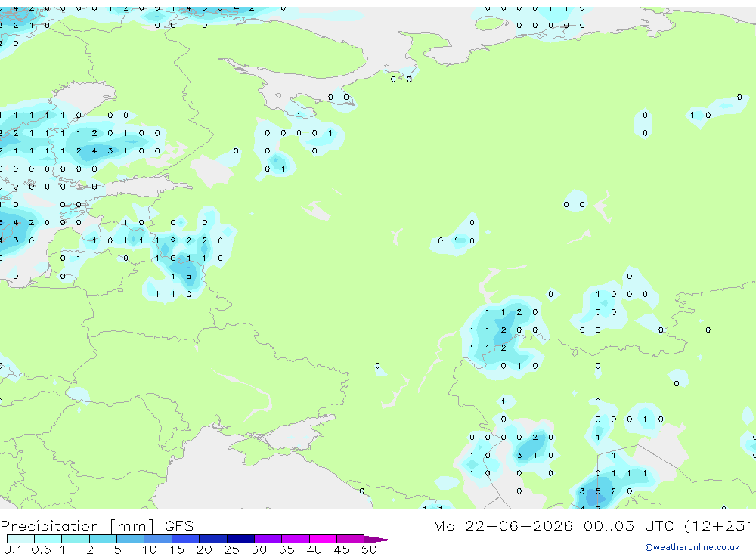The width and height of the screenshot is (756, 554).
Task: Click the legend label '50'
Action: pos(370,549)
